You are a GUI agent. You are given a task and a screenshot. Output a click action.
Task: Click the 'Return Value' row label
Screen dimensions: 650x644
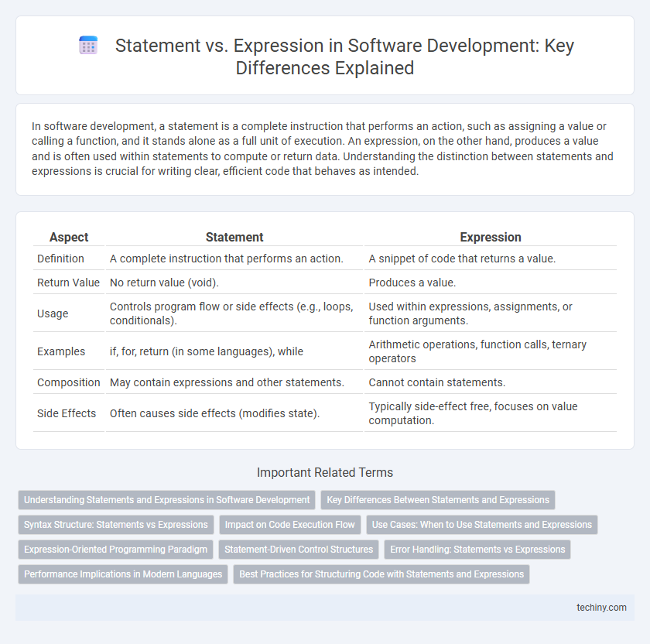pyautogui.click(x=68, y=283)
